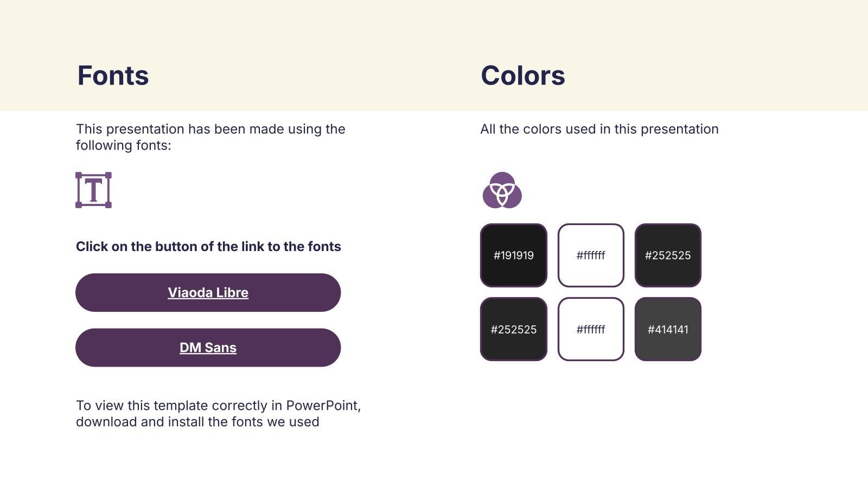Click the 'download and install the fonts' line
This screenshot has width=868, height=488.
tap(197, 422)
